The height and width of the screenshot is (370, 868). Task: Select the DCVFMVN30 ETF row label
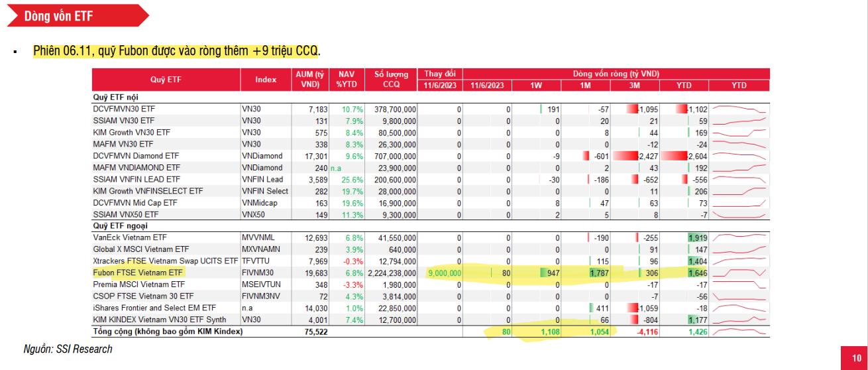click(125, 109)
